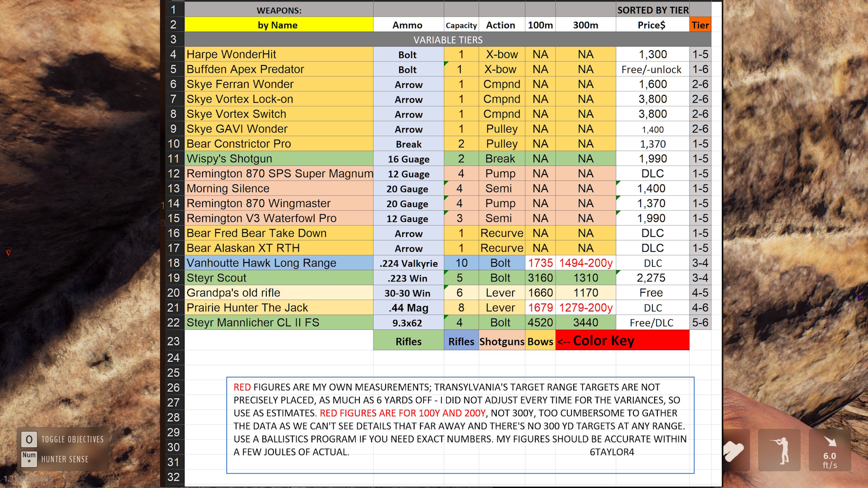Viewport: 868px width, 488px height.
Task: Click the binoculars icon at bottom right
Action: tap(735, 450)
